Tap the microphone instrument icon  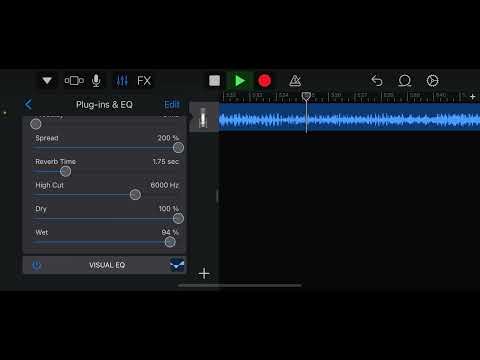coord(96,81)
